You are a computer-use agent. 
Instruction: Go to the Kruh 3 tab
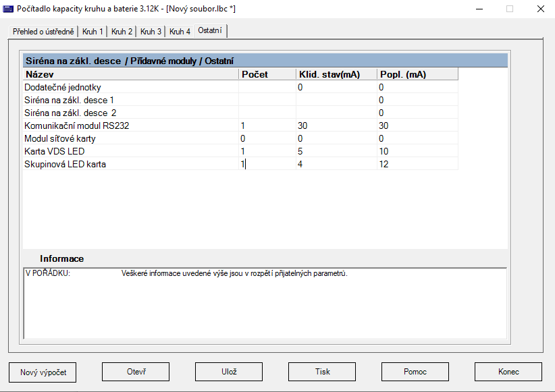coord(151,32)
